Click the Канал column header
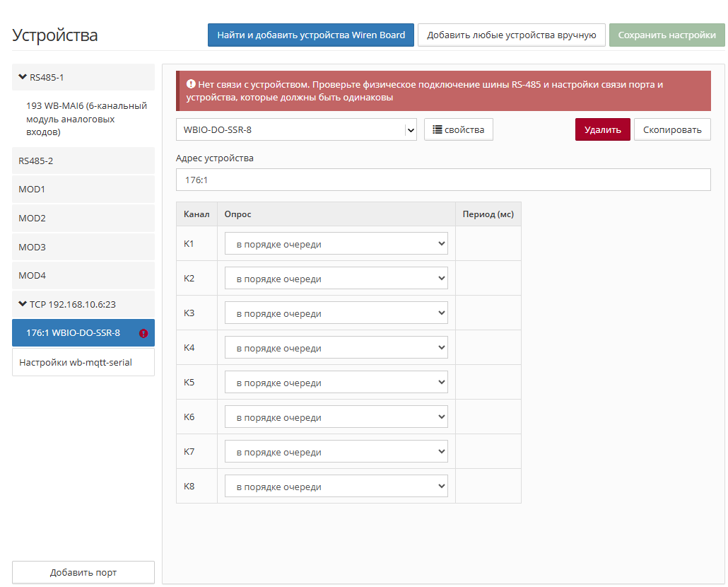 196,214
